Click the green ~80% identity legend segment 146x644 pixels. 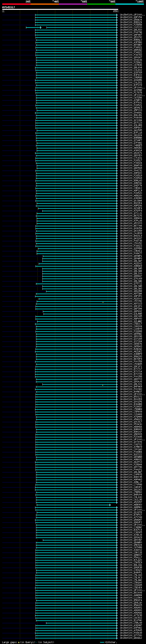click(x=101, y=4)
